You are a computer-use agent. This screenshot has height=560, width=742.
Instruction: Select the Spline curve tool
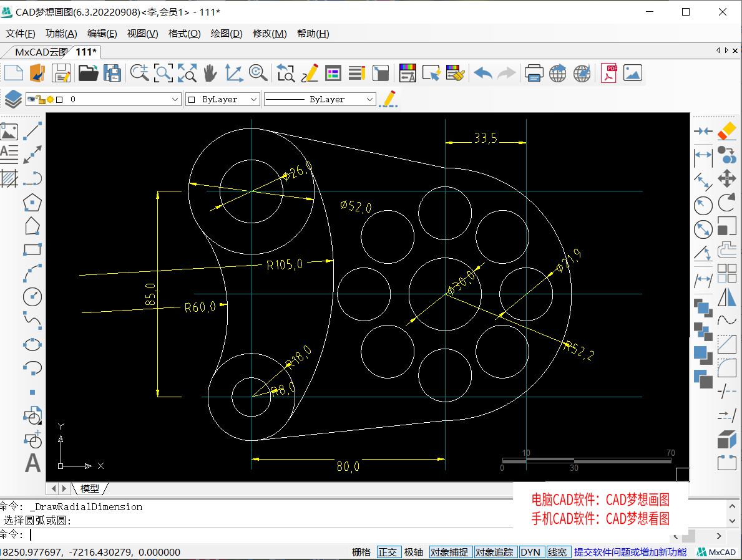click(32, 321)
